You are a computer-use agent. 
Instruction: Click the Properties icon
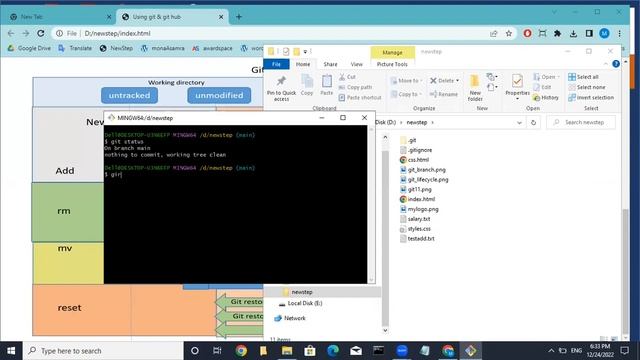click(517, 87)
